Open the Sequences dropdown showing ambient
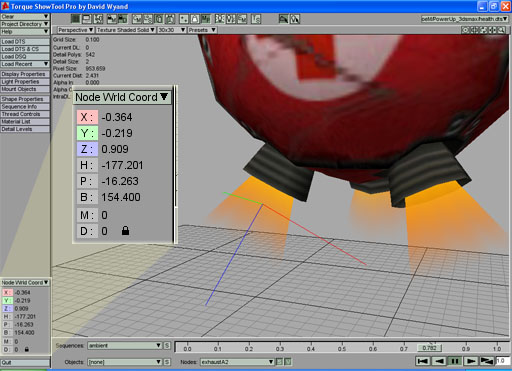 click(125, 346)
